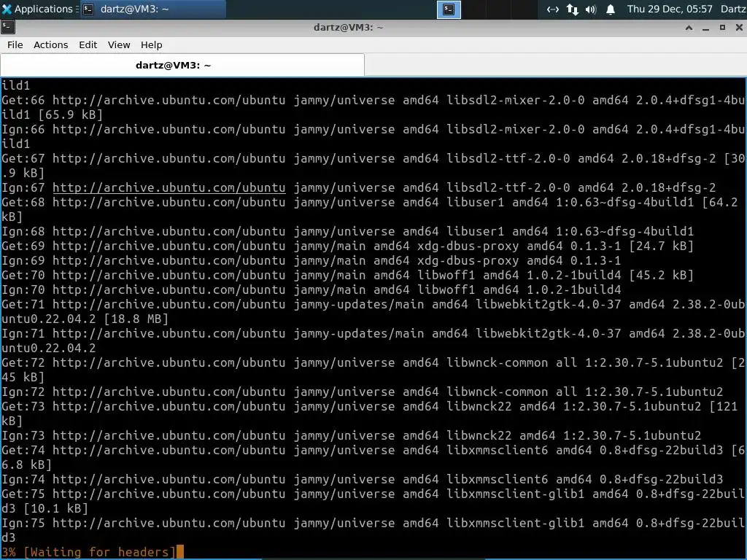Open the View menu
The image size is (747, 560).
[119, 44]
